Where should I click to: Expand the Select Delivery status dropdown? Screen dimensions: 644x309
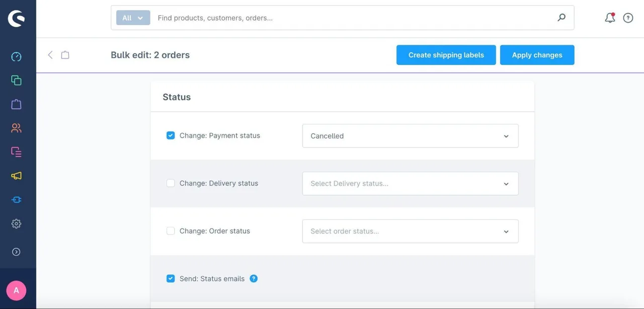click(410, 184)
